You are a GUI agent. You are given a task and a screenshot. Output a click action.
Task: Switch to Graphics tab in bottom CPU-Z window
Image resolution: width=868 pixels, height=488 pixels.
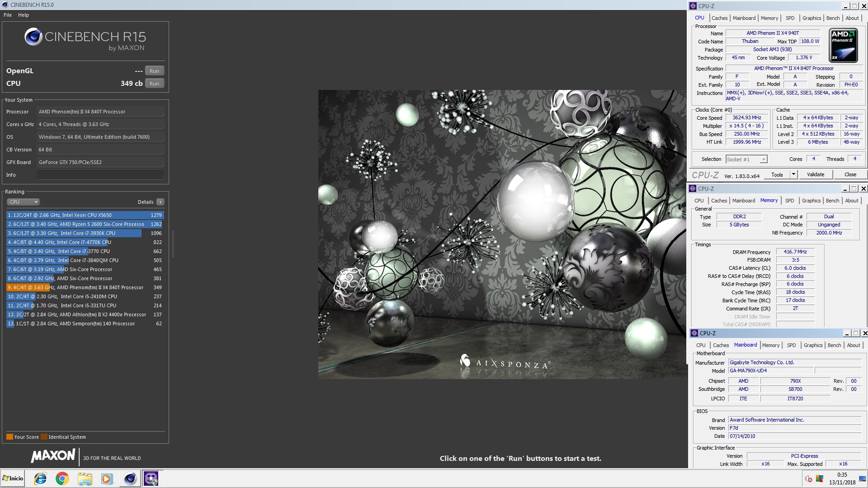tap(813, 345)
